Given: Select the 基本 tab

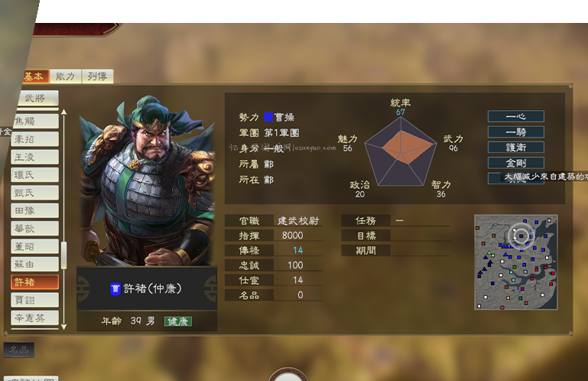Looking at the screenshot, I should [34, 77].
